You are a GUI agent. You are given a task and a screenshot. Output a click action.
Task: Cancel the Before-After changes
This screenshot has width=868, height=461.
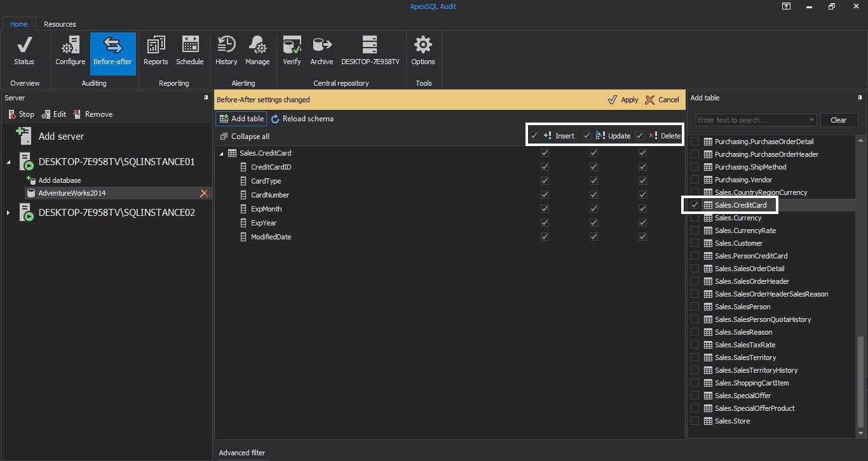coord(662,100)
